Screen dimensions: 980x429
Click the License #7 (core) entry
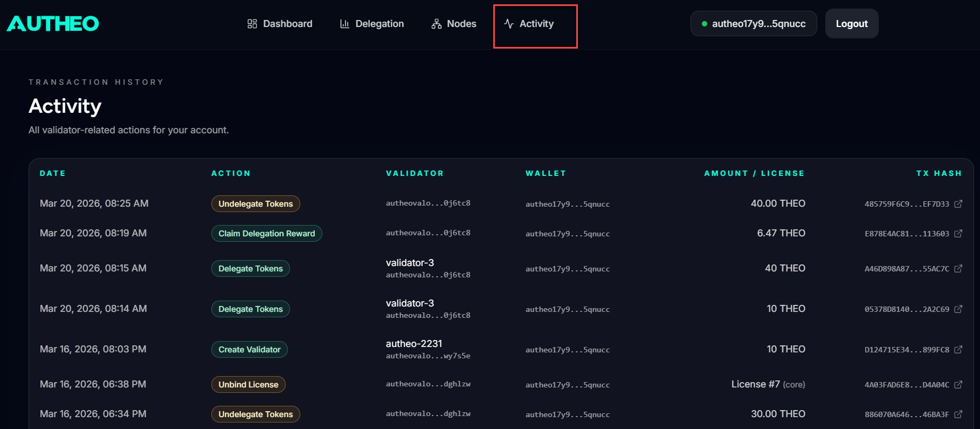[768, 384]
